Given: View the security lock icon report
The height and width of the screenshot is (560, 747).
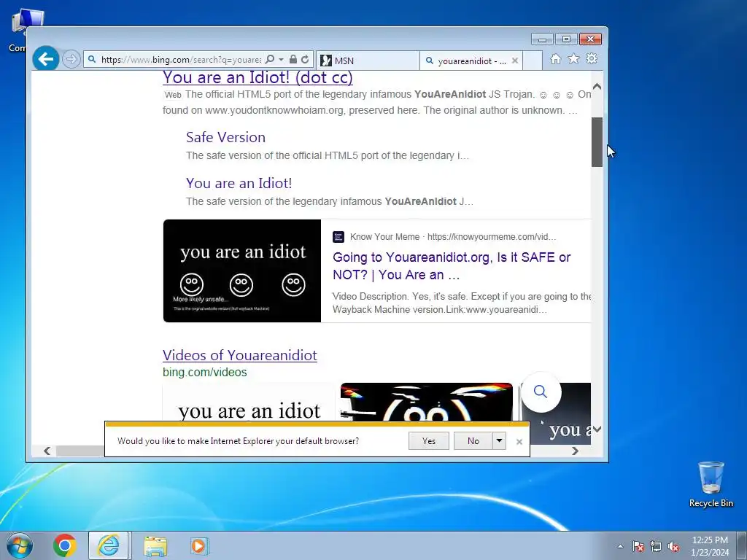Looking at the screenshot, I should pos(293,60).
